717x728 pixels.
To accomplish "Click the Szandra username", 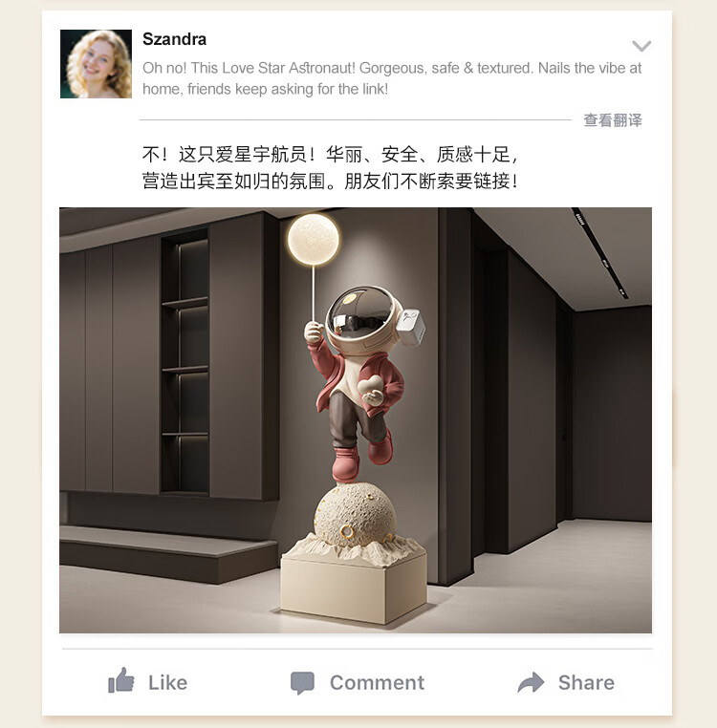I will [174, 39].
